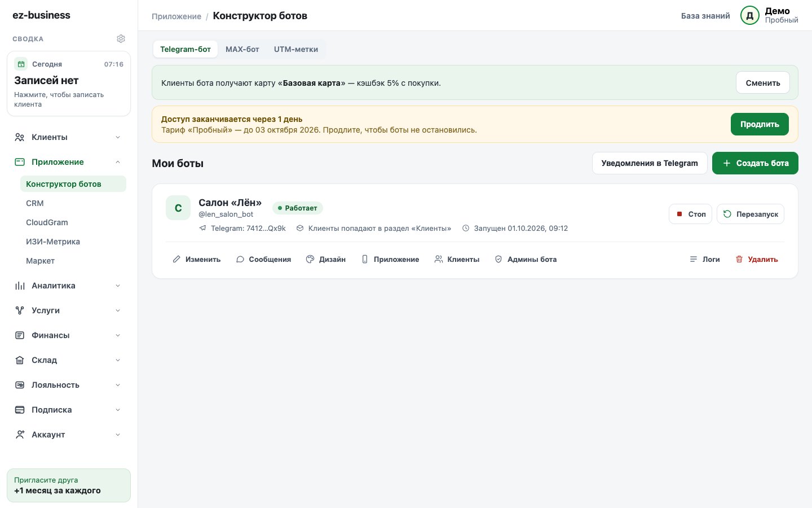The height and width of the screenshot is (508, 812).
Task: Expand the Склад section chevron
Action: pos(118,360)
